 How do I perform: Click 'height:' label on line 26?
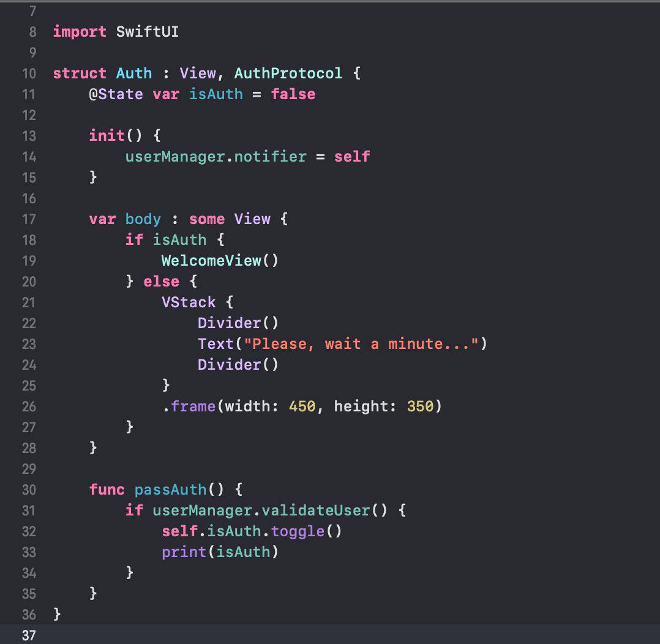tap(365, 406)
